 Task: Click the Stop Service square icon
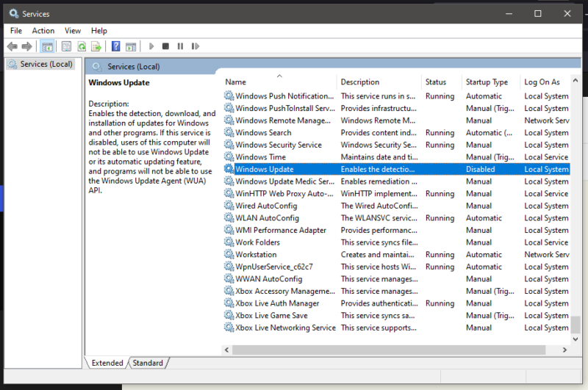click(x=165, y=46)
